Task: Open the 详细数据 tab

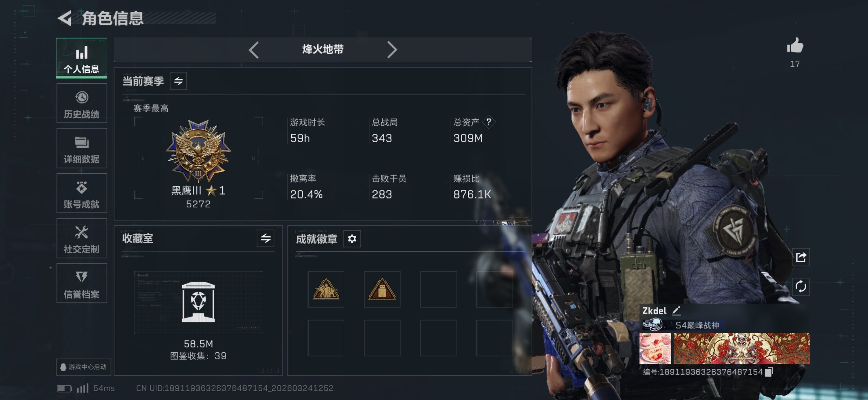Action: point(82,148)
